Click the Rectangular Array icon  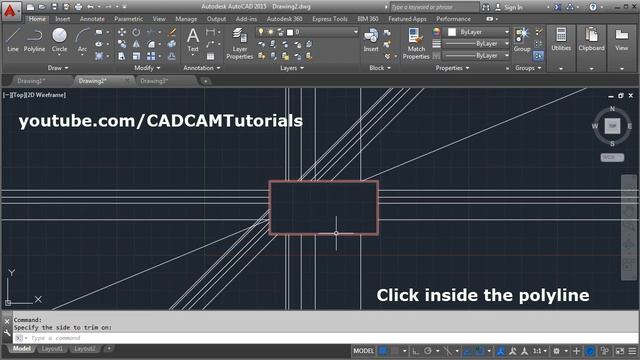pos(151,56)
